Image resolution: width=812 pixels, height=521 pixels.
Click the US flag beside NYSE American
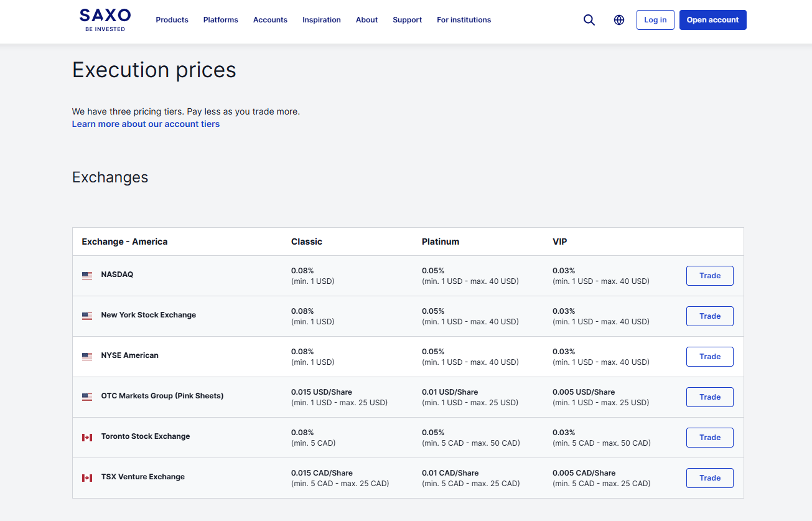pos(87,356)
